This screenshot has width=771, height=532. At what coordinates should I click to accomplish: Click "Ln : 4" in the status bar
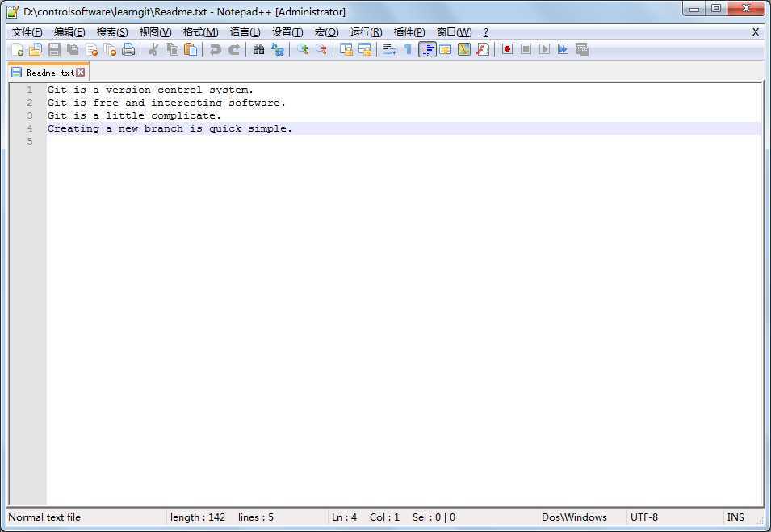[344, 517]
